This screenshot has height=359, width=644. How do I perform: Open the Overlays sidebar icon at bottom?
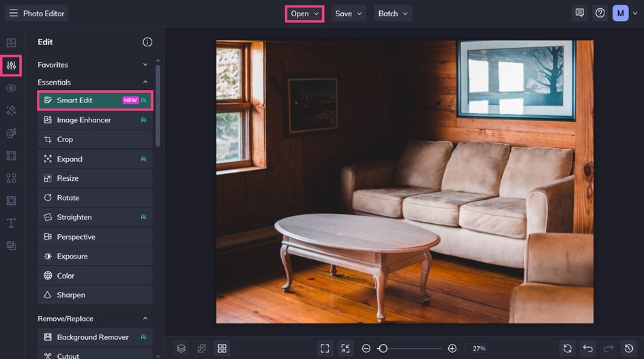11,246
